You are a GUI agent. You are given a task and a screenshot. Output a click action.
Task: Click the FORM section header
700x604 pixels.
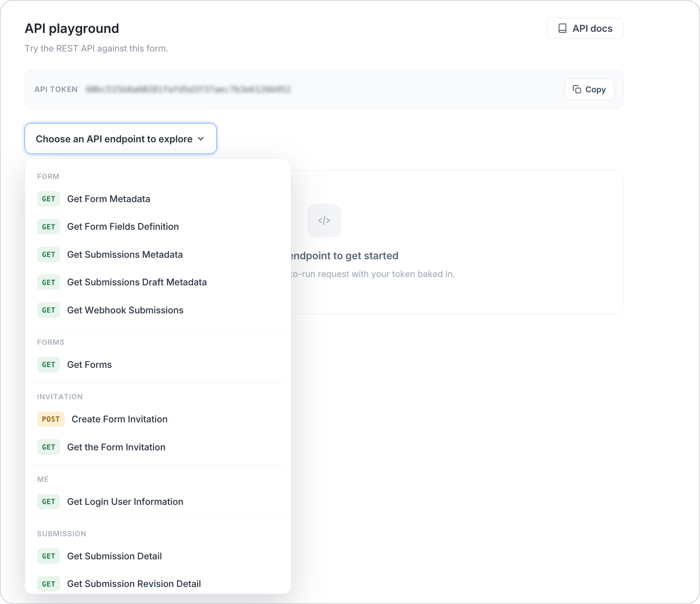tap(48, 176)
